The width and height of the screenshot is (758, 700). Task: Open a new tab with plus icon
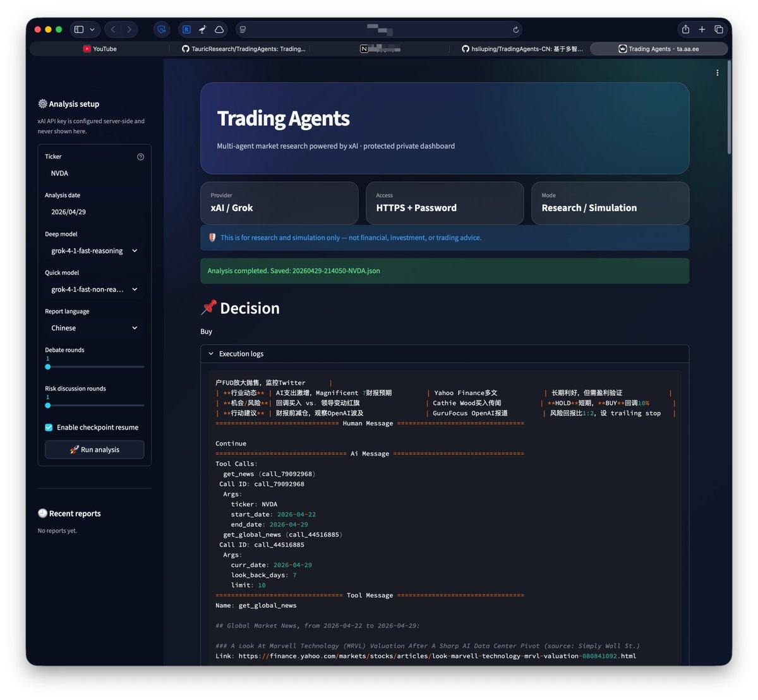(x=702, y=29)
